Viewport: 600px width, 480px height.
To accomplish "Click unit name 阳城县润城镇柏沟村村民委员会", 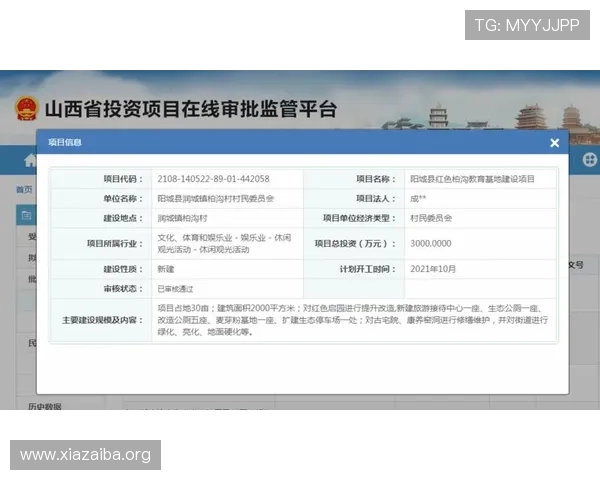I will pos(216,199).
